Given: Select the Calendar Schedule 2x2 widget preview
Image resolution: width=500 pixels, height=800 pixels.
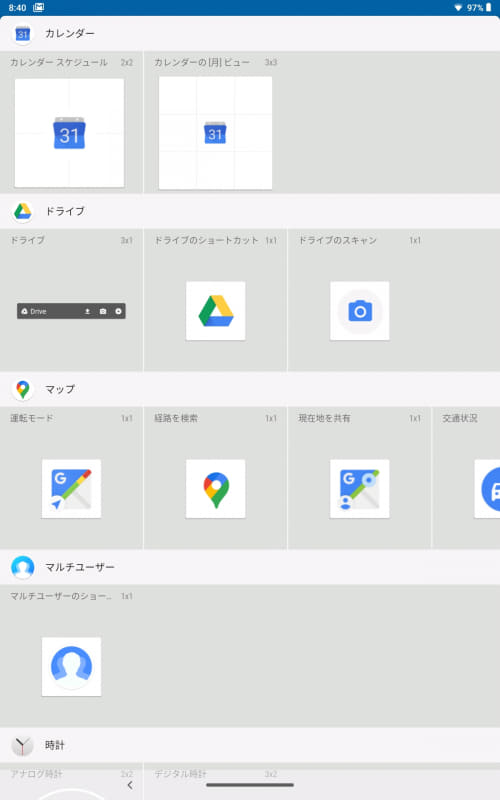Looking at the screenshot, I should tap(69, 133).
